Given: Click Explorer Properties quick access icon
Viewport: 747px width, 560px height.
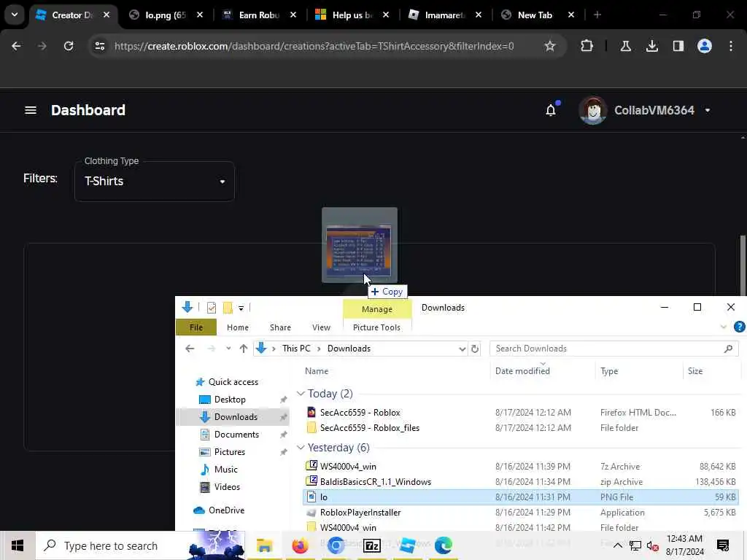Looking at the screenshot, I should (x=211, y=308).
